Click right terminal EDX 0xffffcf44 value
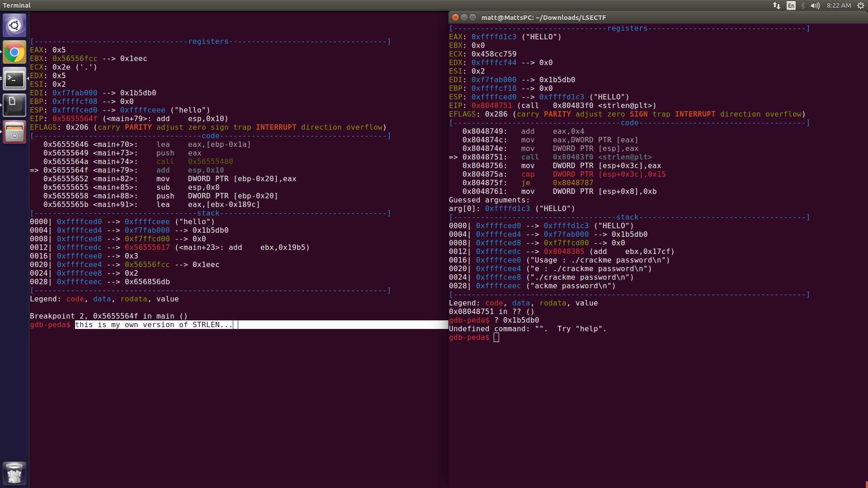 (x=494, y=63)
